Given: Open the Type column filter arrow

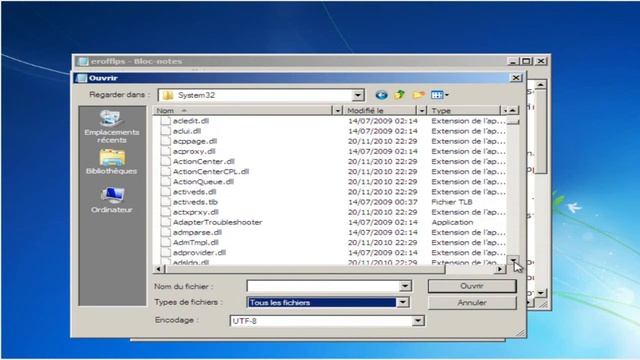Looking at the screenshot, I should [x=504, y=111].
